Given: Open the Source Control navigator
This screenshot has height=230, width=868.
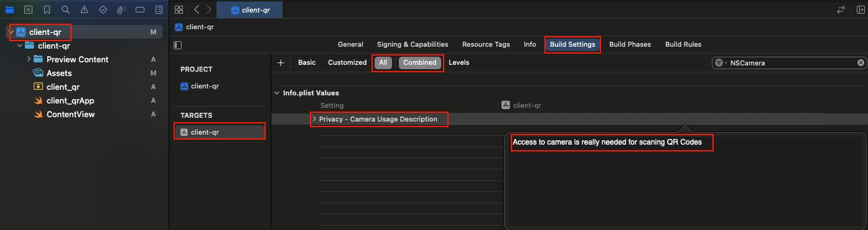Looking at the screenshot, I should coord(28,9).
